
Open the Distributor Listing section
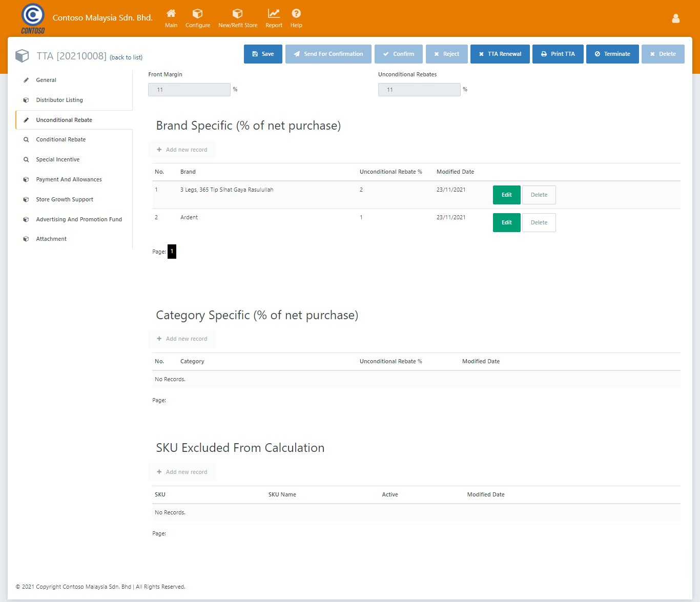tap(59, 100)
